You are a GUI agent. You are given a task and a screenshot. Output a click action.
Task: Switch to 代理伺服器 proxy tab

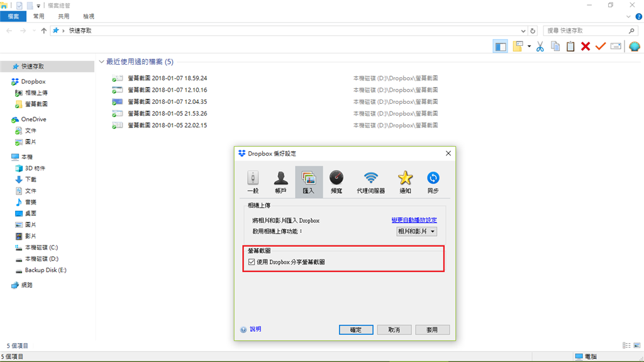click(371, 182)
